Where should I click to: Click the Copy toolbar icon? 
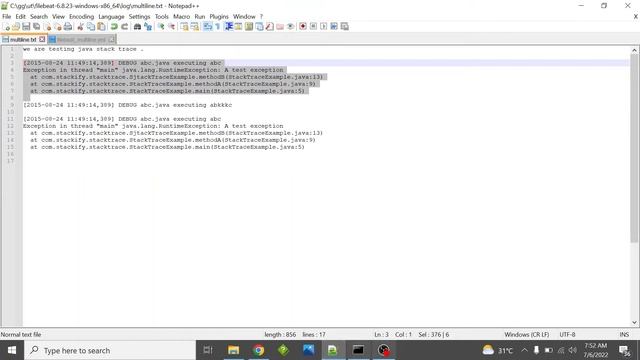coord(91,27)
